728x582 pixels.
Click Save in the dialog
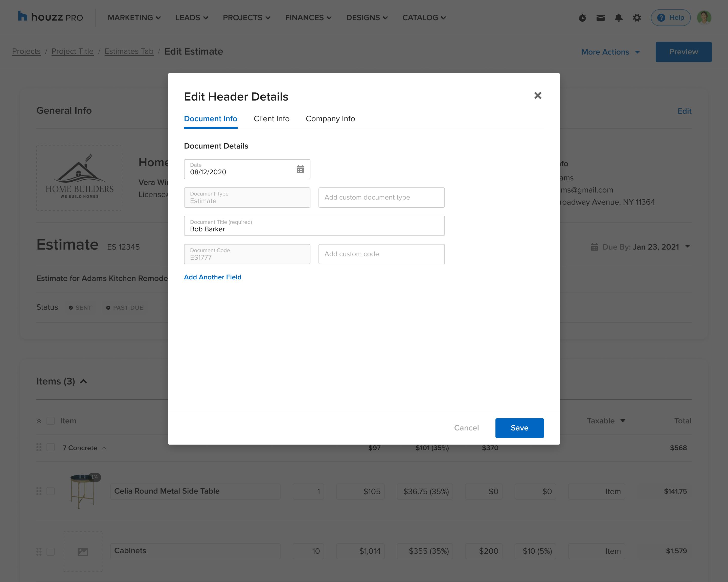(519, 428)
